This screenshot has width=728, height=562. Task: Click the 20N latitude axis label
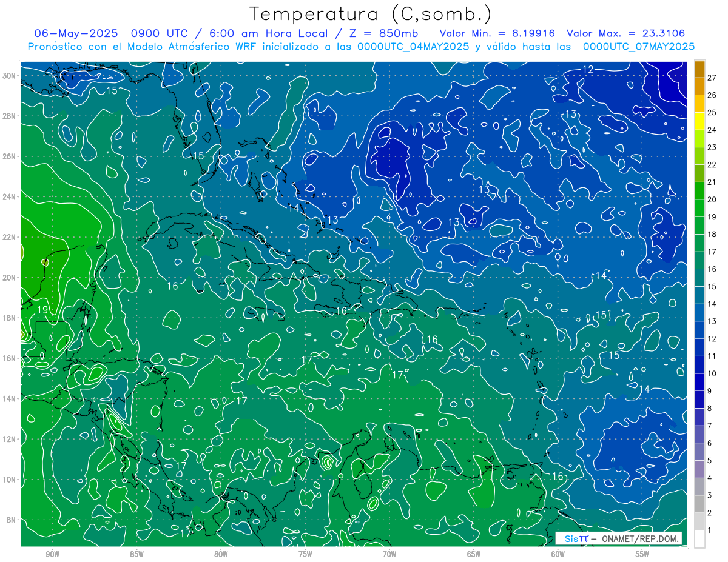pyautogui.click(x=9, y=278)
